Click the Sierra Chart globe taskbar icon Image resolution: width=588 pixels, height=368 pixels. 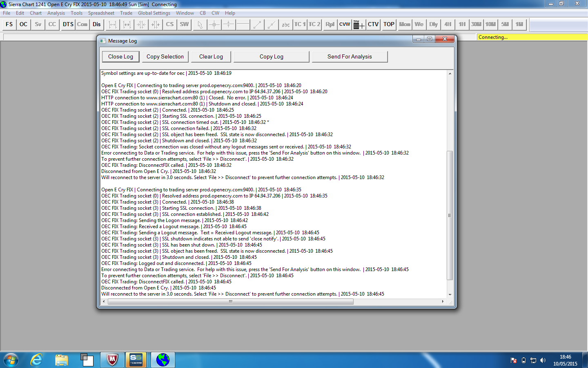(163, 360)
